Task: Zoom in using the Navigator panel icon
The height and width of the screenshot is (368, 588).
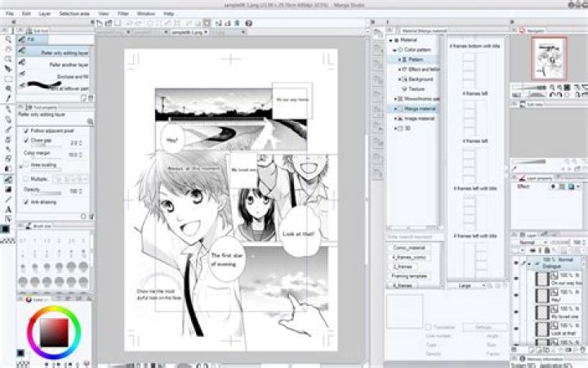Action: [x=559, y=88]
